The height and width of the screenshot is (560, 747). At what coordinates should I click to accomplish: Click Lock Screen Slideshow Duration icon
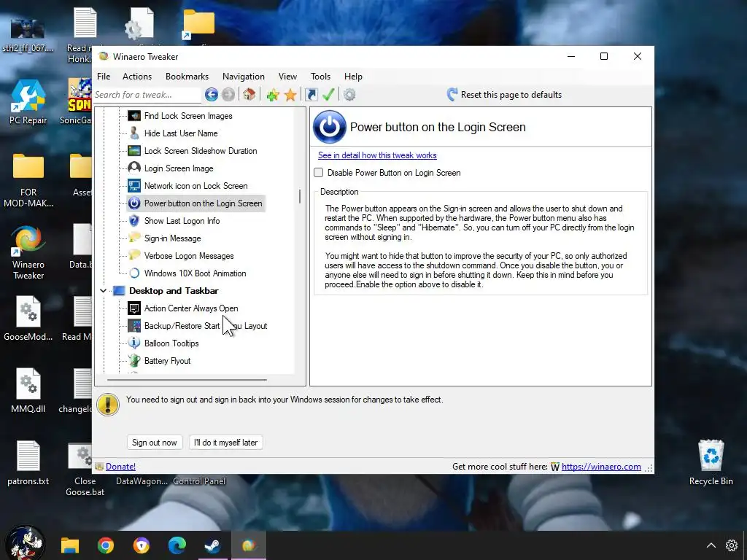[x=134, y=151]
